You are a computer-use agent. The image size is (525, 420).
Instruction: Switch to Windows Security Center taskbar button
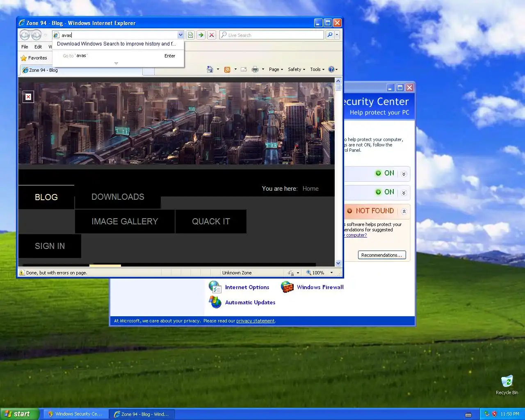(x=77, y=414)
